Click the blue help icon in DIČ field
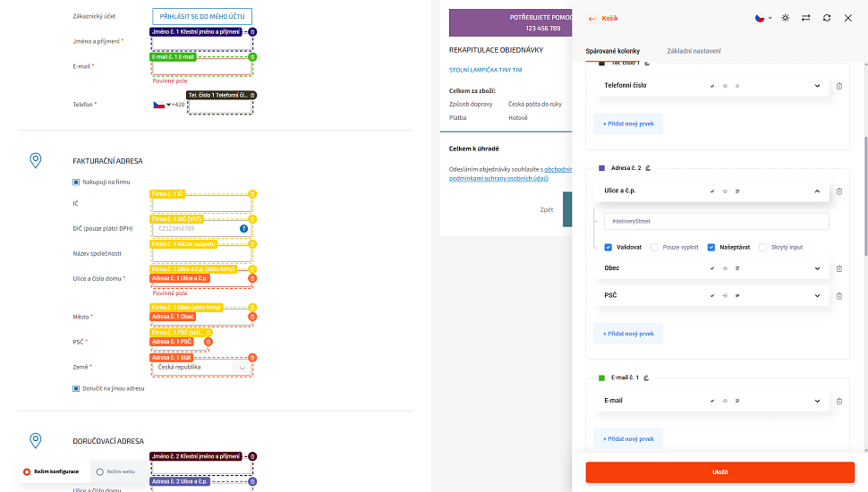Image resolution: width=868 pixels, height=492 pixels. pyautogui.click(x=243, y=229)
